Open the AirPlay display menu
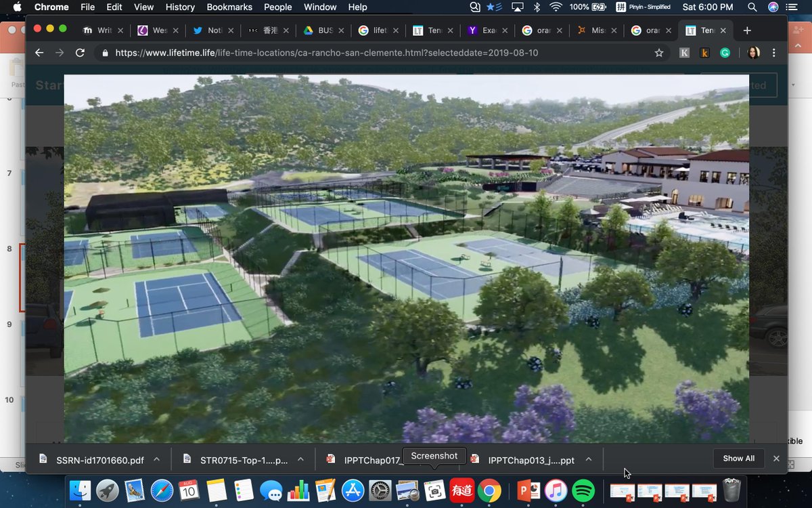812x508 pixels. tap(518, 7)
